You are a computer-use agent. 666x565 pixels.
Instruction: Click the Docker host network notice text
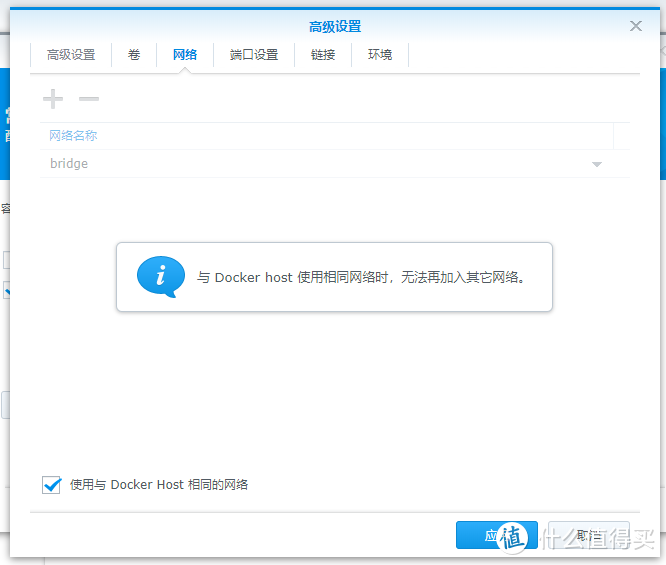(361, 277)
